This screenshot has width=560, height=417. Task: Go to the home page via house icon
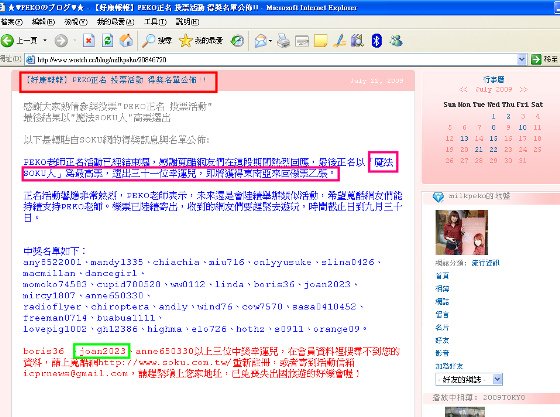click(126, 40)
